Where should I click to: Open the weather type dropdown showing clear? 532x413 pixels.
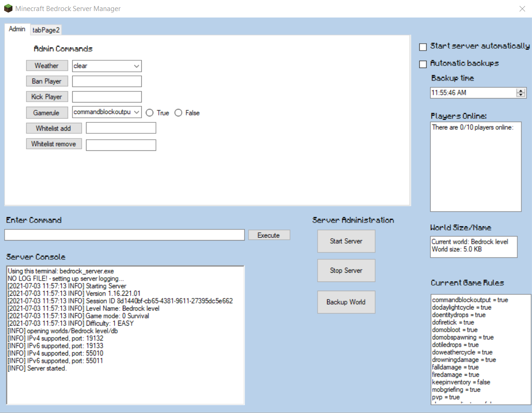point(107,66)
